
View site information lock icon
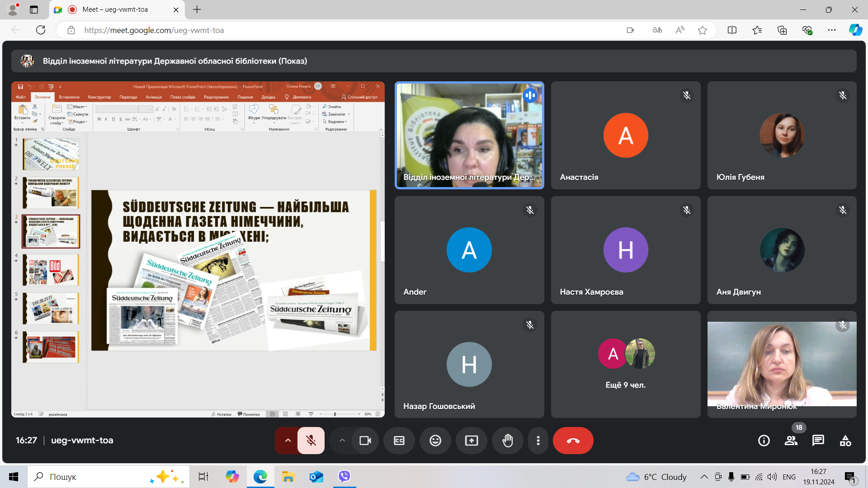[71, 30]
